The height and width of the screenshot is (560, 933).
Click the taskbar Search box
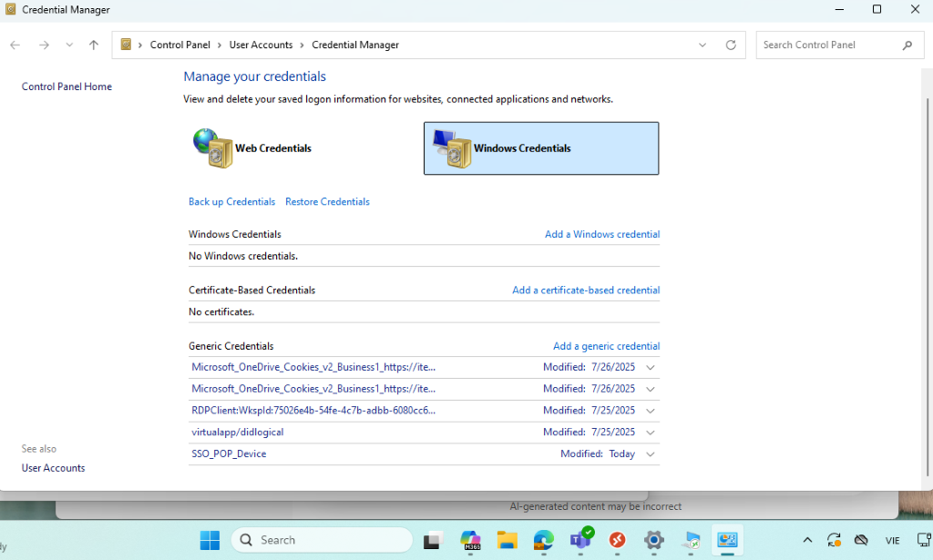coord(322,540)
